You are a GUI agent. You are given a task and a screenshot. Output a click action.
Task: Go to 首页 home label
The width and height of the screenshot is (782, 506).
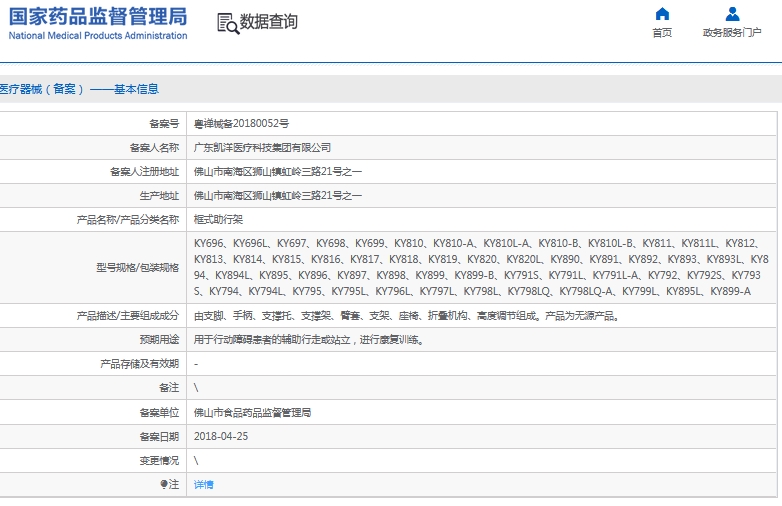coord(662,33)
